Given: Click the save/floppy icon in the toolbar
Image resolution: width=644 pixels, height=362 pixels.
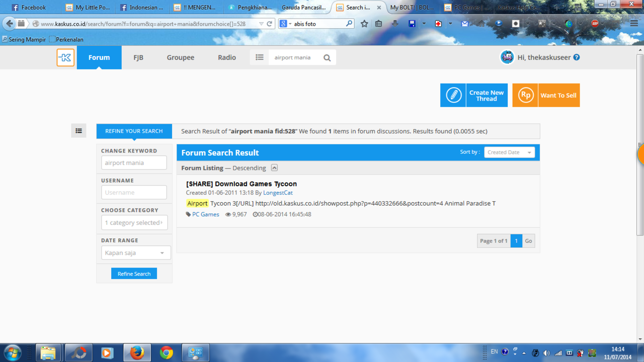Looking at the screenshot, I should coord(412,23).
